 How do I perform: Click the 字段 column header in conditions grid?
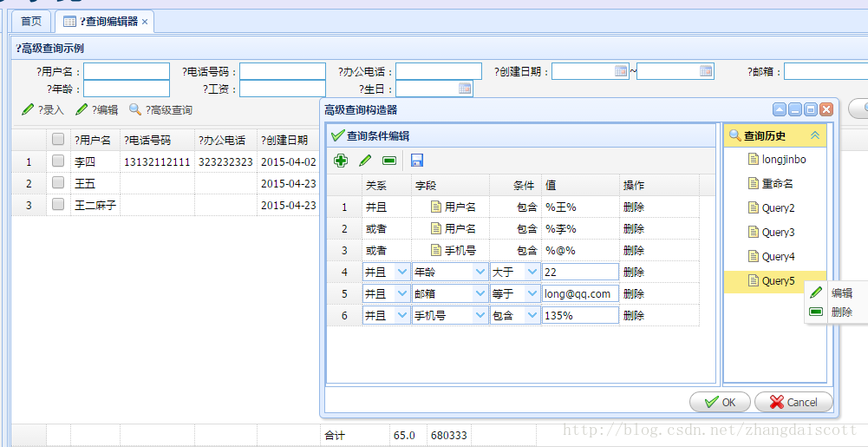click(x=450, y=186)
